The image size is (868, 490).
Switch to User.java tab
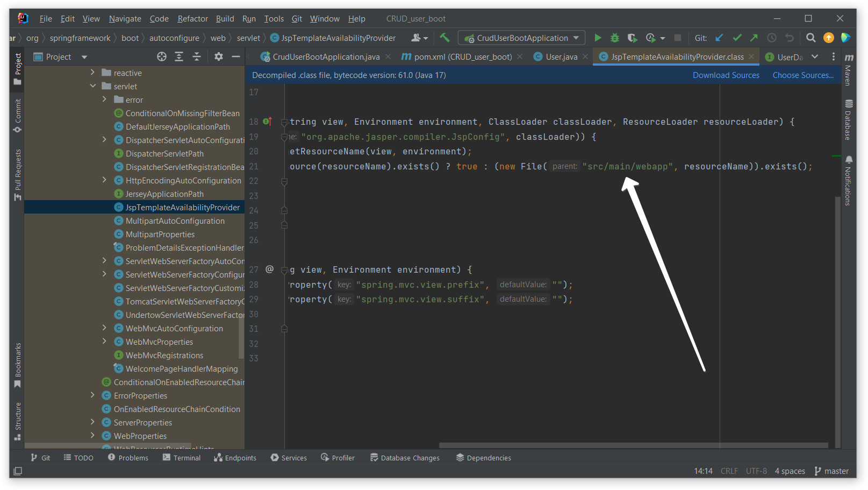pyautogui.click(x=561, y=57)
